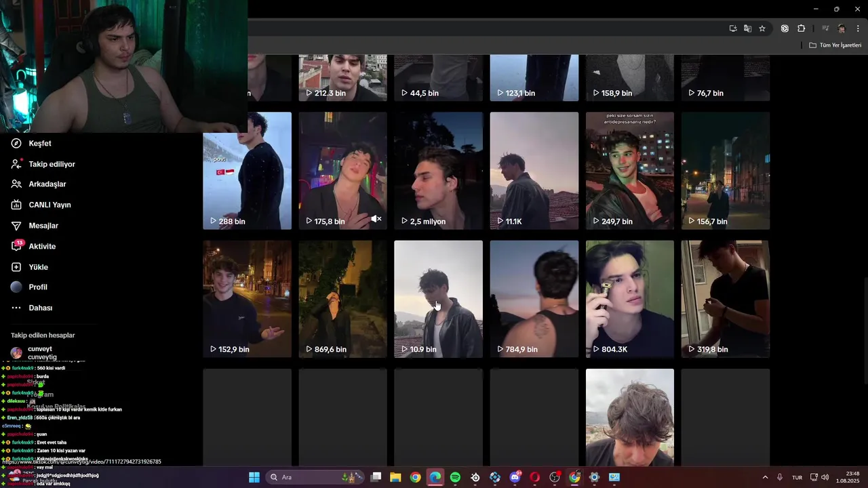The width and height of the screenshot is (868, 488).
Task: Open video with 123,1 bin views
Action: tap(534, 78)
